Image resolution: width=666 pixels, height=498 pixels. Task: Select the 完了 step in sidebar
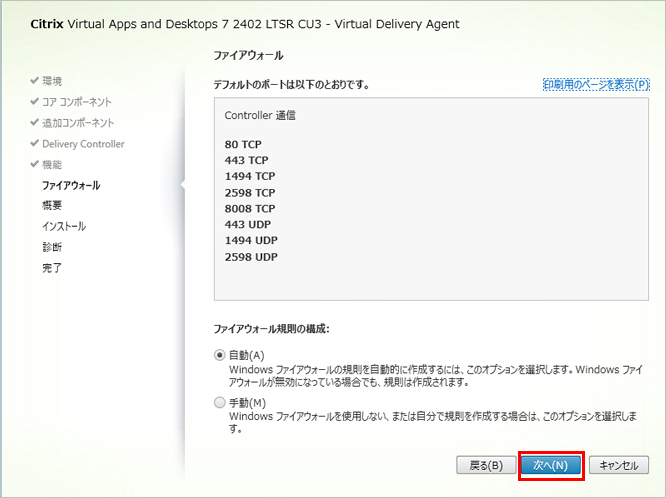(52, 268)
